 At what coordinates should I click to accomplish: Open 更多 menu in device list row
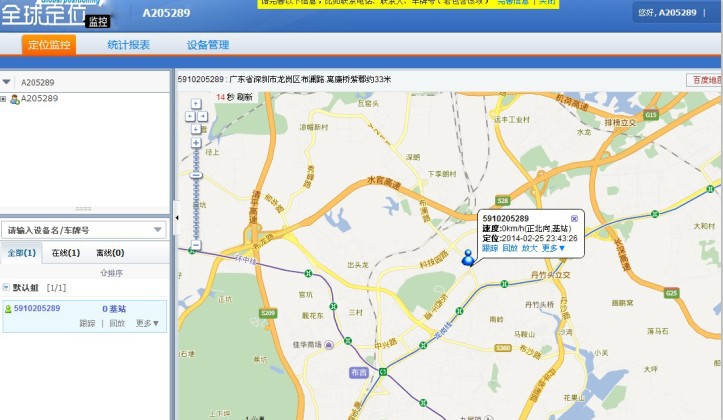tap(147, 323)
